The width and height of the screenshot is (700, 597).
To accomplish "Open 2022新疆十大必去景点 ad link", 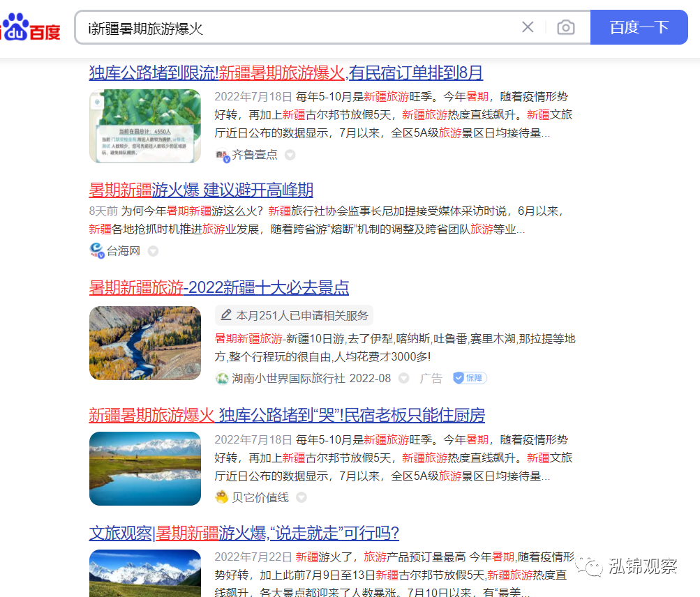I will pyautogui.click(x=218, y=287).
